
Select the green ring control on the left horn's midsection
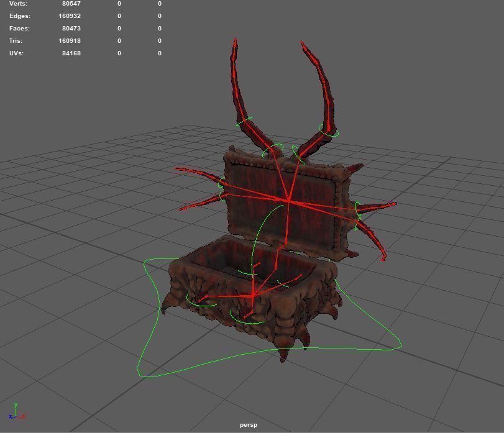pos(245,121)
